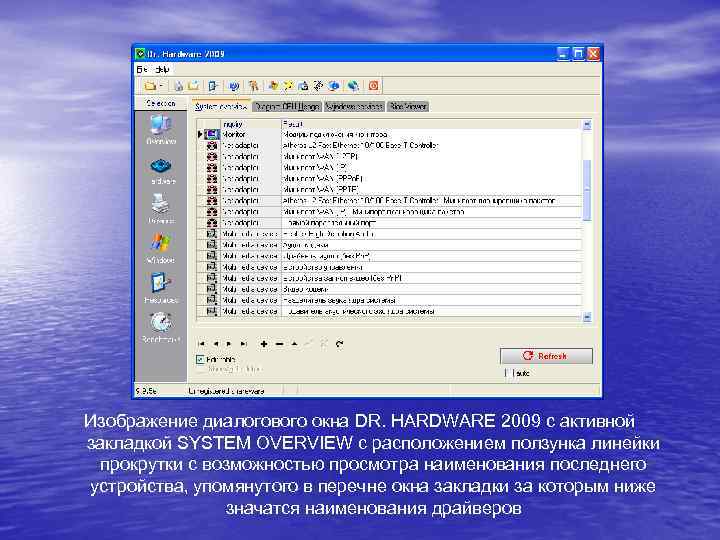Click the globe network toolbar icon
720x540 pixels.
pos(353,86)
